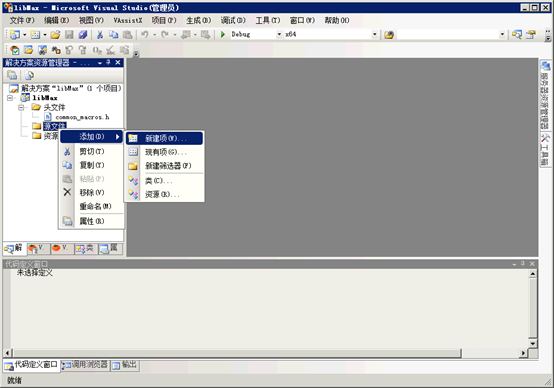554x388 pixels.
Task: Toggle auto-hide pin on Solution Explorer
Action: click(x=108, y=63)
